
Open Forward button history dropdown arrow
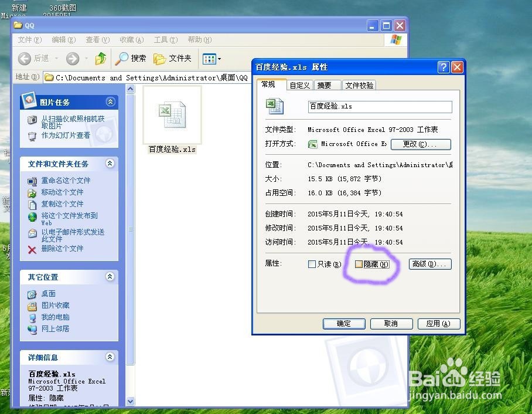pyautogui.click(x=87, y=59)
